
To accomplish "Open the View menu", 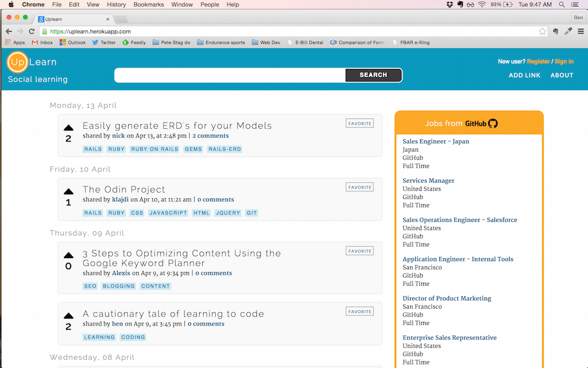I will [x=93, y=5].
